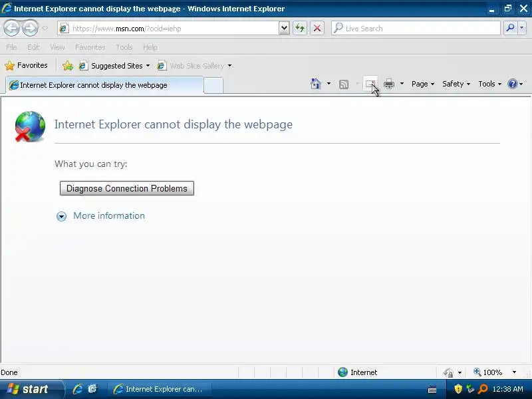Screen dimensions: 532x399
Task: Open Suggested Sites dropdown
Action: (x=114, y=66)
